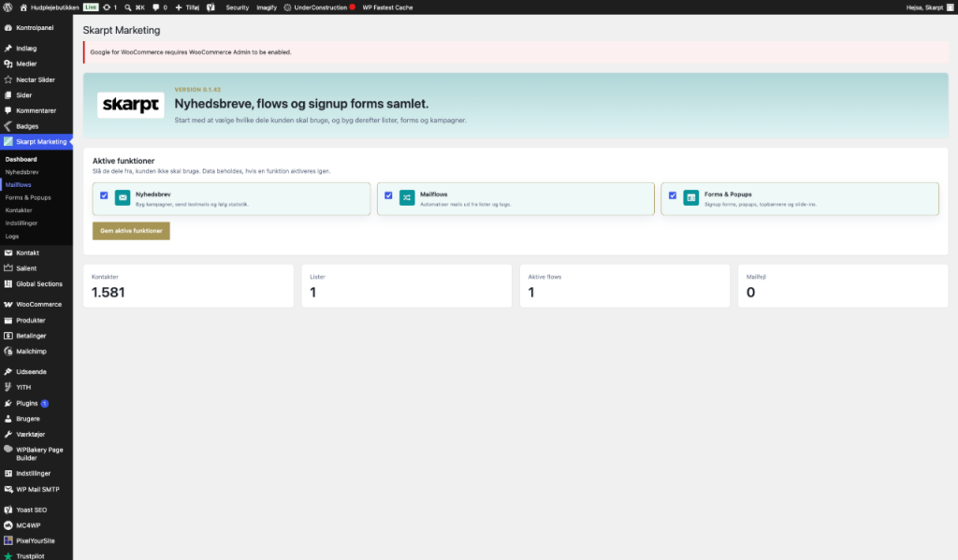Go to Mailflows submenu item
958x560 pixels.
19,185
